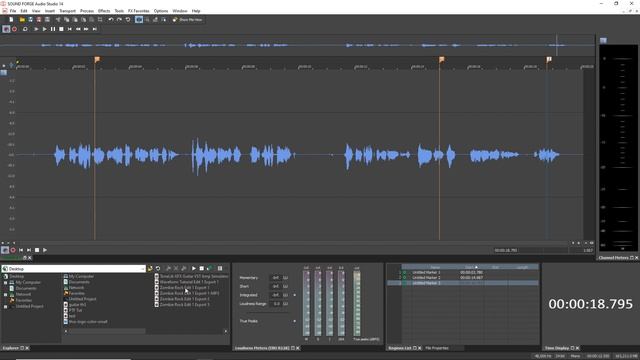The image size is (640, 360).
Task: Toggle Auto Play in the Explorer toolbar
Action: tap(210, 269)
